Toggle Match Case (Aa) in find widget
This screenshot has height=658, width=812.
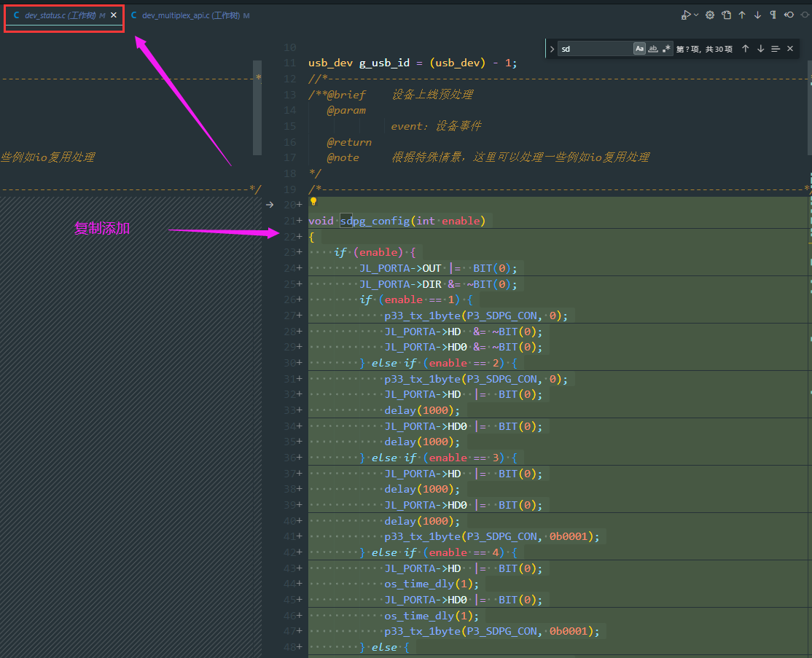click(x=639, y=49)
